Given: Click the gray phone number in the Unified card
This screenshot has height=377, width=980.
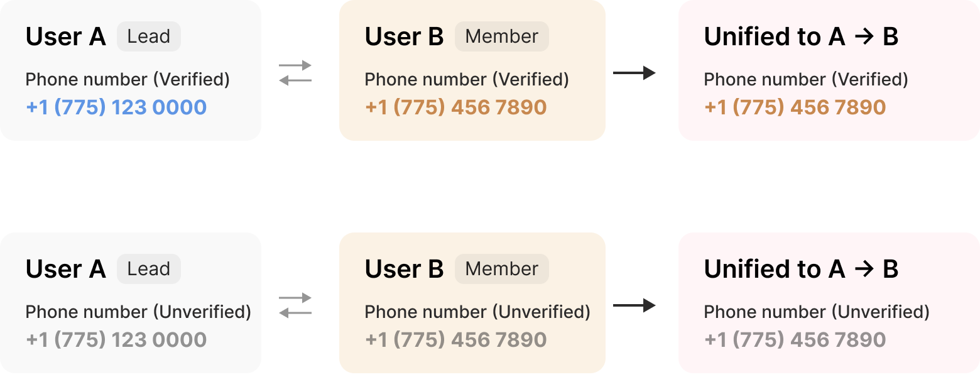Looking at the screenshot, I should point(795,340).
